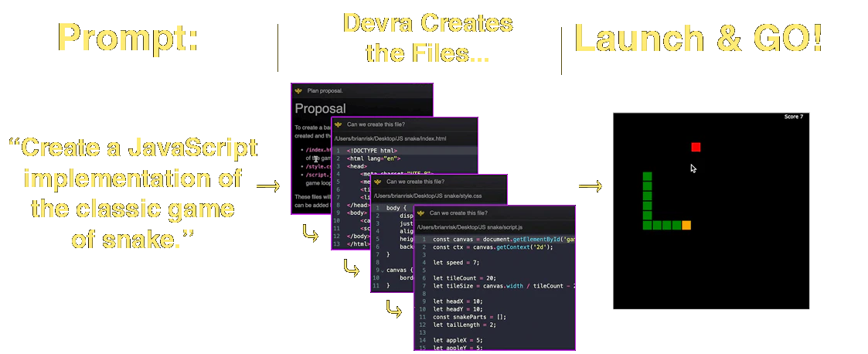Click the curved arrow below style.css panel

(394, 310)
